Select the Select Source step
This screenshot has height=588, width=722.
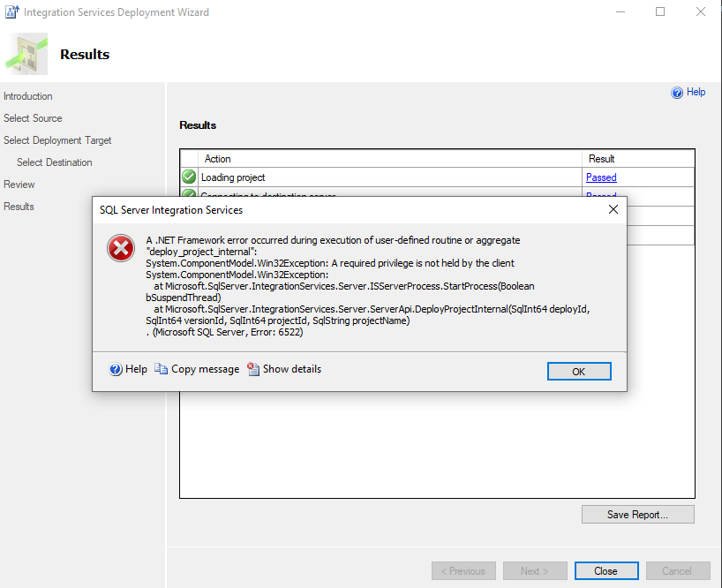33,118
